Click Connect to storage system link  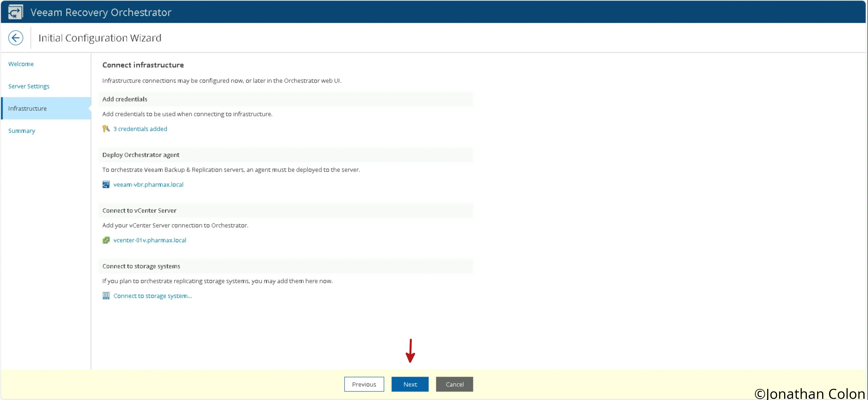click(152, 295)
